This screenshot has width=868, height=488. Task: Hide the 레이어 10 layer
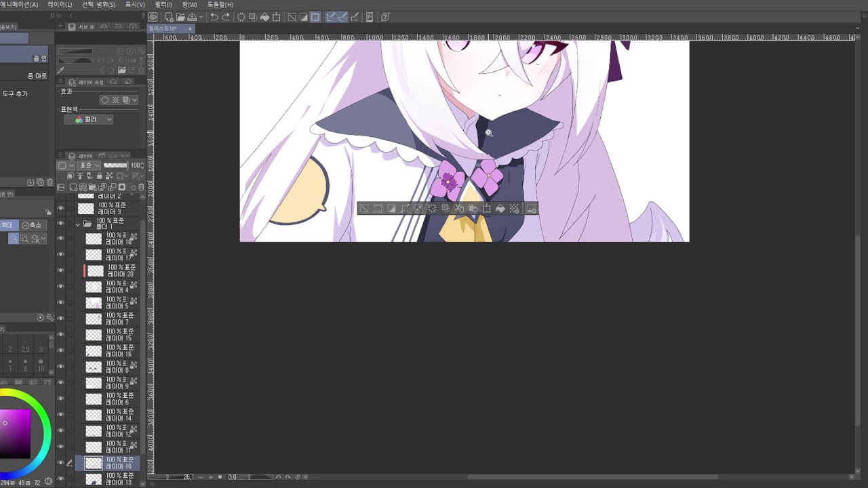[60, 463]
